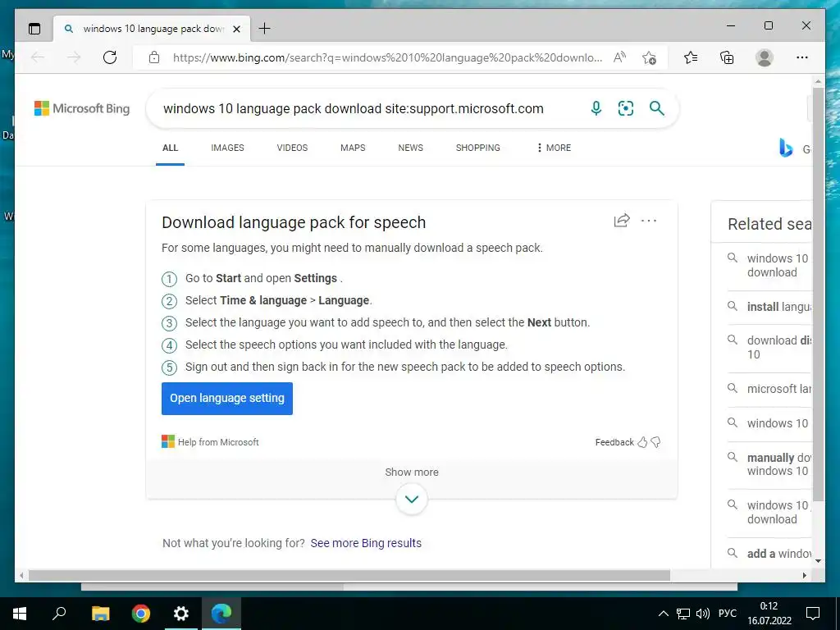Switch input language РУС indicator
Screen dimensions: 840x630
pyautogui.click(x=727, y=614)
